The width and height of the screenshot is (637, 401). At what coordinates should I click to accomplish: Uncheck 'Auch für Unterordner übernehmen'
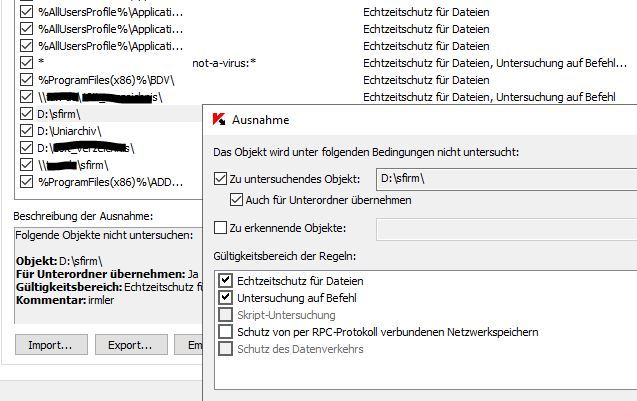[237, 199]
